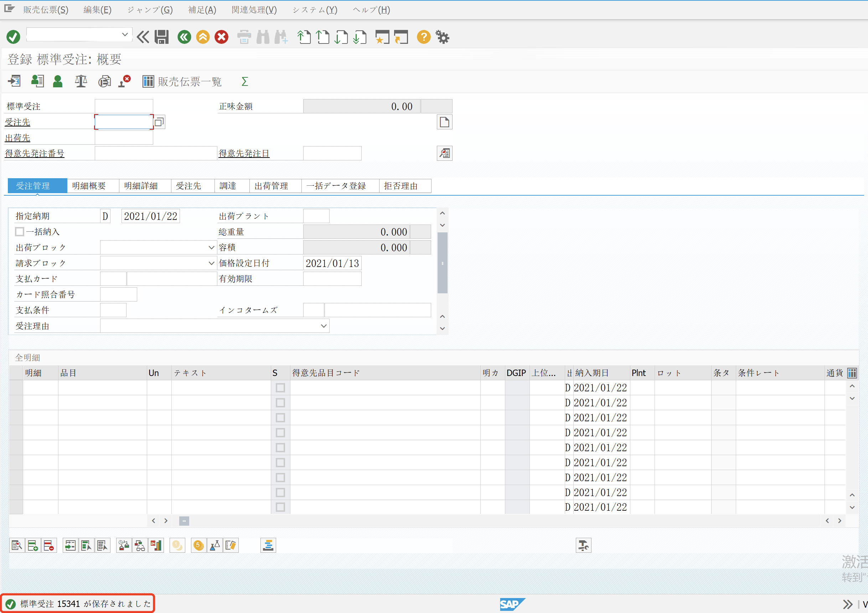Click the yellow Exit up-arrow icon

[x=203, y=37]
